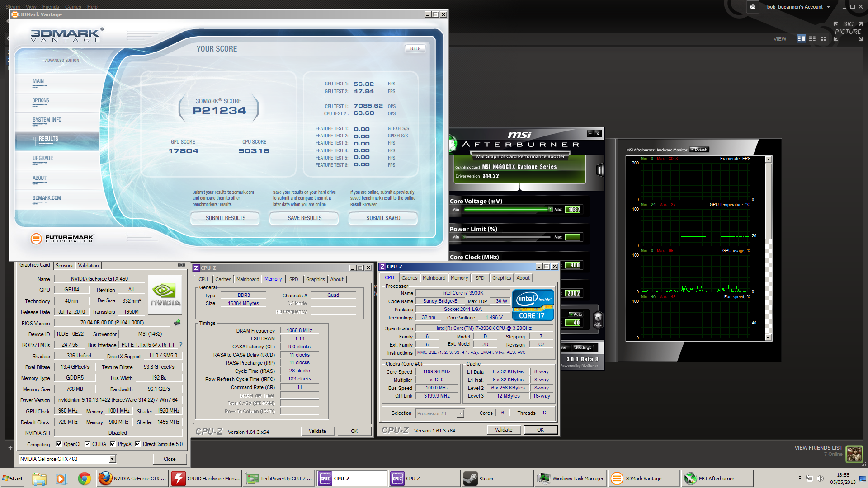
Task: Click the Intel Core i7 logo in CPU-Z
Action: tap(533, 305)
